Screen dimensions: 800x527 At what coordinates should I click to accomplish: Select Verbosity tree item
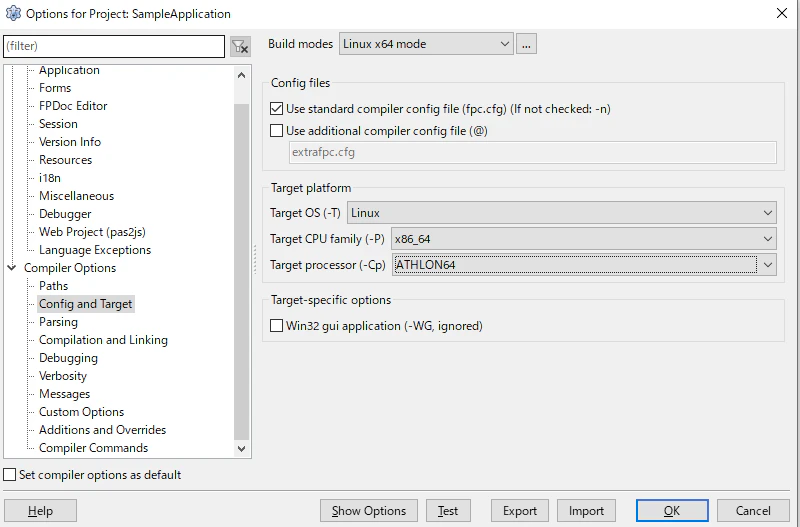63,376
